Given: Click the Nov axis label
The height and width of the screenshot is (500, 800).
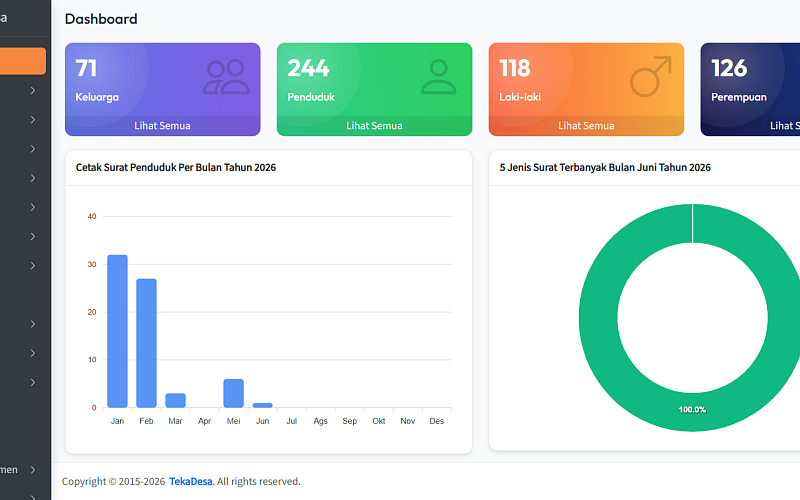Looking at the screenshot, I should [408, 421].
